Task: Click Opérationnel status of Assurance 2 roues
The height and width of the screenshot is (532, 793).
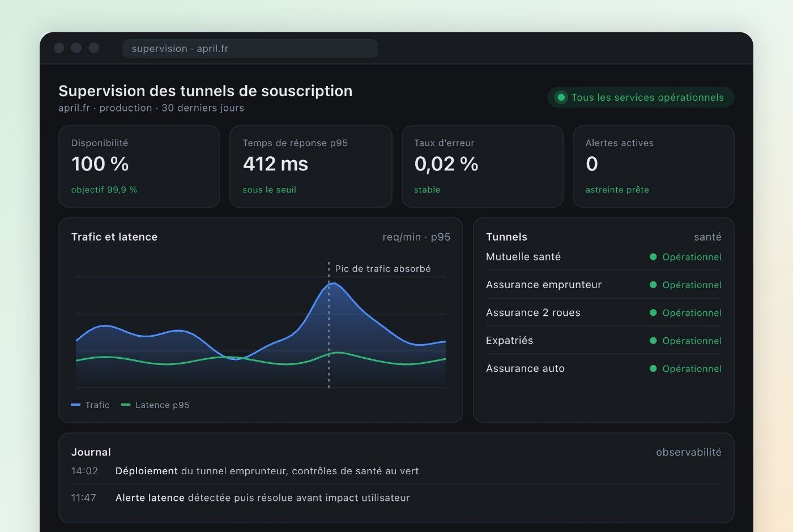Action: pyautogui.click(x=692, y=313)
